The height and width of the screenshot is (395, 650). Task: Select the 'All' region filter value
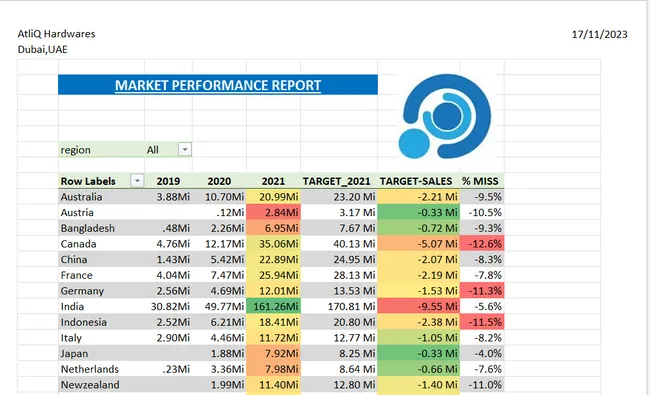[153, 150]
